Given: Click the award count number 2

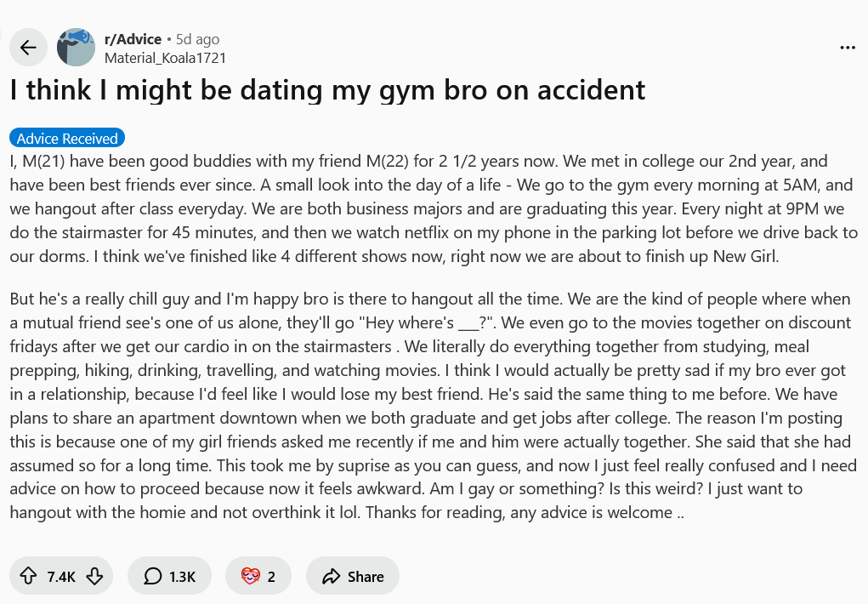Looking at the screenshot, I should (x=271, y=577).
